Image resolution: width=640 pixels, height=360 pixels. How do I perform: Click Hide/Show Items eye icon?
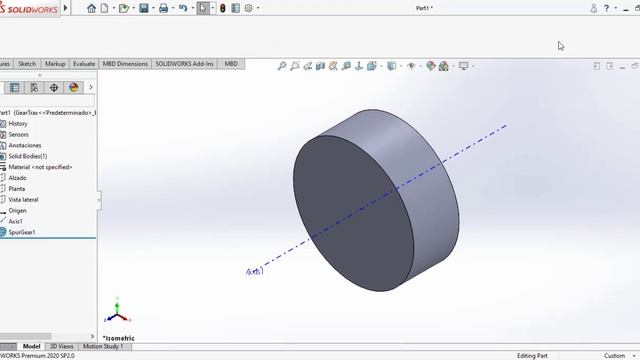click(411, 66)
